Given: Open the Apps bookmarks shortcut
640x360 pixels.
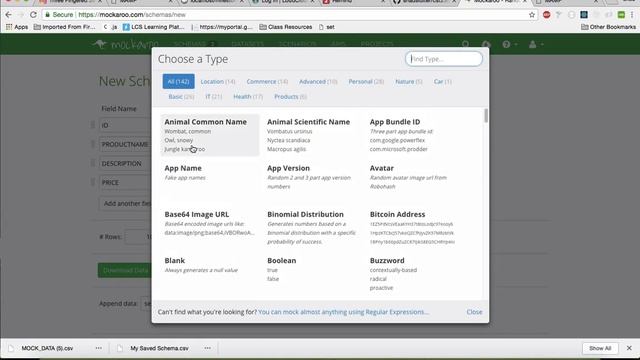Looking at the screenshot, I should [x=17, y=27].
